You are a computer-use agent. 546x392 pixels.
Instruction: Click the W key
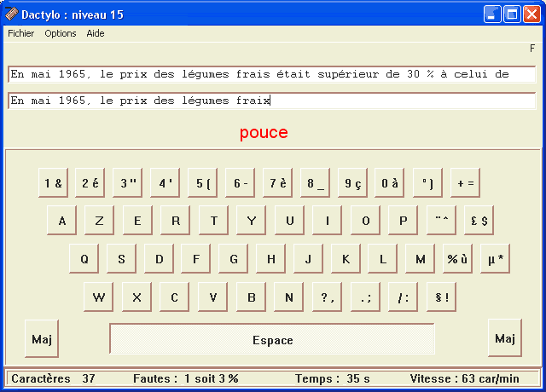pyautogui.click(x=99, y=297)
